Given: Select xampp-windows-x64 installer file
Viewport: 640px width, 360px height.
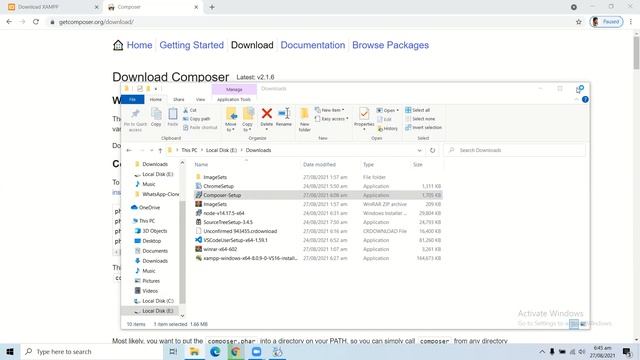Looking at the screenshot, I should click(x=318, y=258).
